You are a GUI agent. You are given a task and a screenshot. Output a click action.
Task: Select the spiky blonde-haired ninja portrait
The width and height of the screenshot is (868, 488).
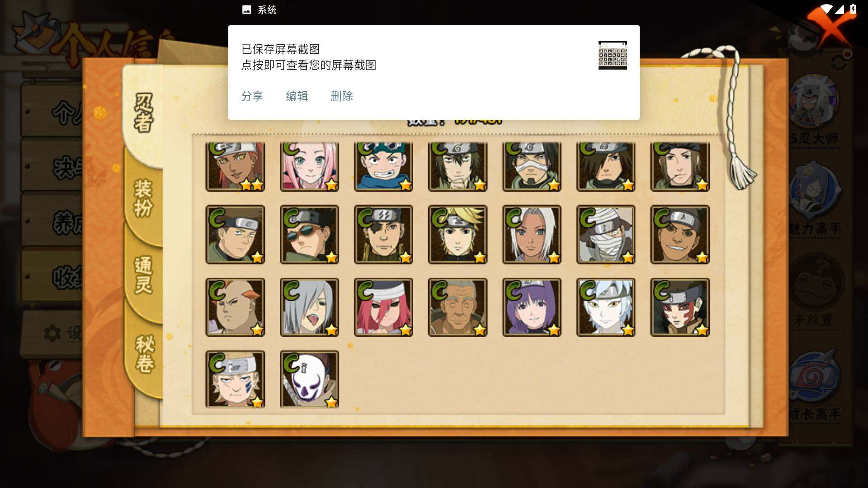[x=458, y=235]
